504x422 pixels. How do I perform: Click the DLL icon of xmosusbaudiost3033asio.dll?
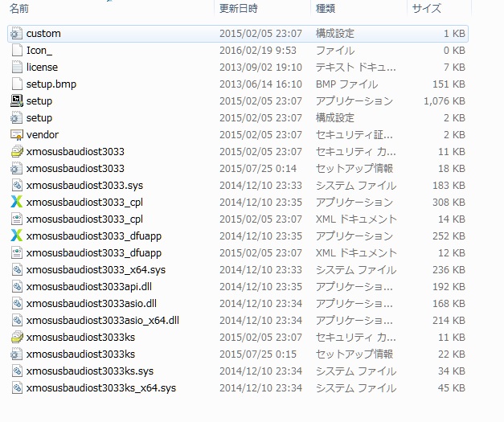click(x=17, y=303)
